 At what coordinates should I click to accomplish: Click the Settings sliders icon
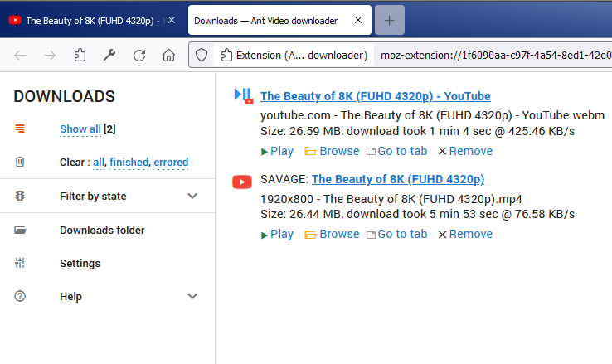(20, 263)
